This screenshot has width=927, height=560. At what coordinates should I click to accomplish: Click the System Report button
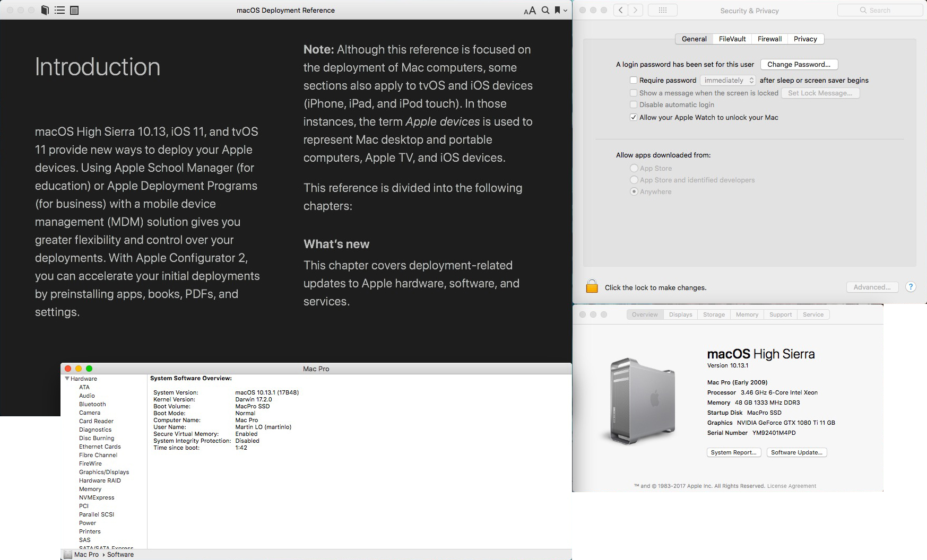tap(734, 452)
